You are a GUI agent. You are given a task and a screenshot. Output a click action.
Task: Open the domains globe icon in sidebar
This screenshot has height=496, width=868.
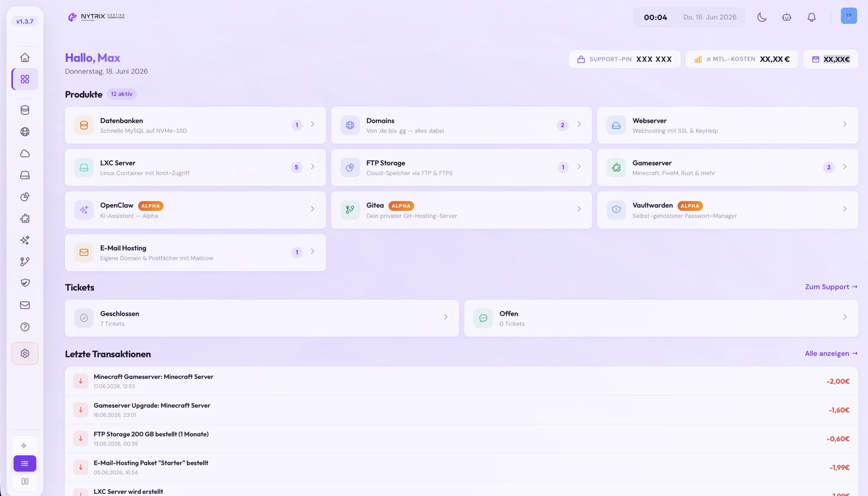25,132
